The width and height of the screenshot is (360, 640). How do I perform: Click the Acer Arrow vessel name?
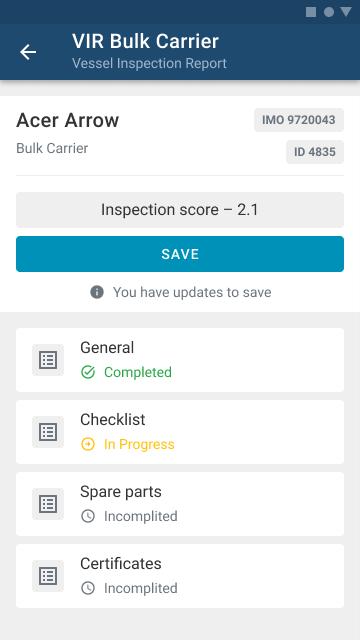[67, 120]
